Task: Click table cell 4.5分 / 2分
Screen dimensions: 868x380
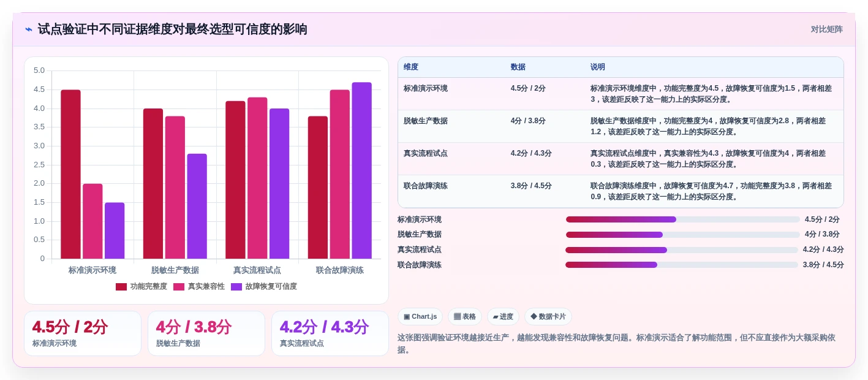Action: point(528,88)
